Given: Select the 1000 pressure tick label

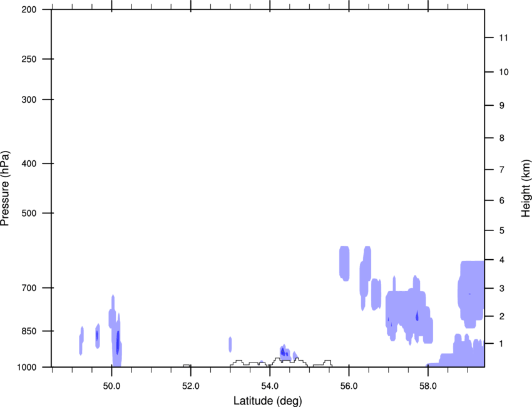Looking at the screenshot, I should (x=26, y=367).
